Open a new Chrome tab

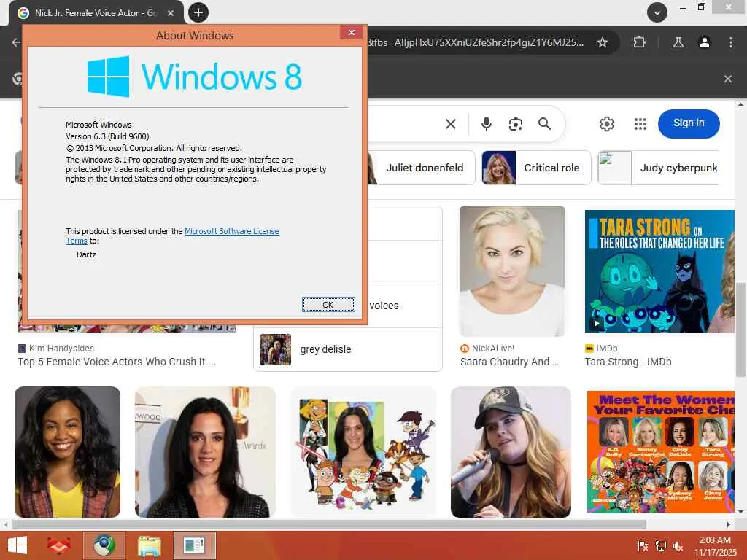point(198,12)
